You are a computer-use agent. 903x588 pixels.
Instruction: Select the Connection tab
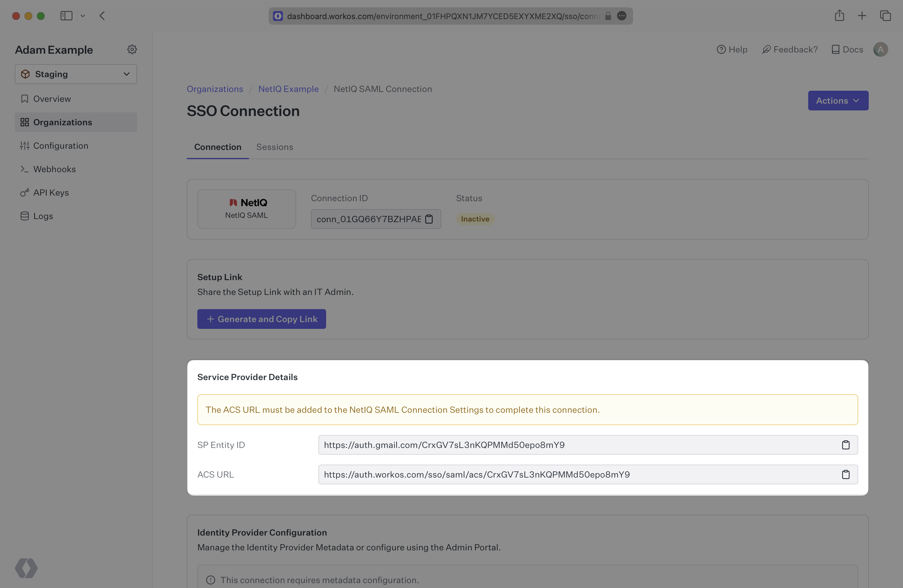(x=218, y=147)
